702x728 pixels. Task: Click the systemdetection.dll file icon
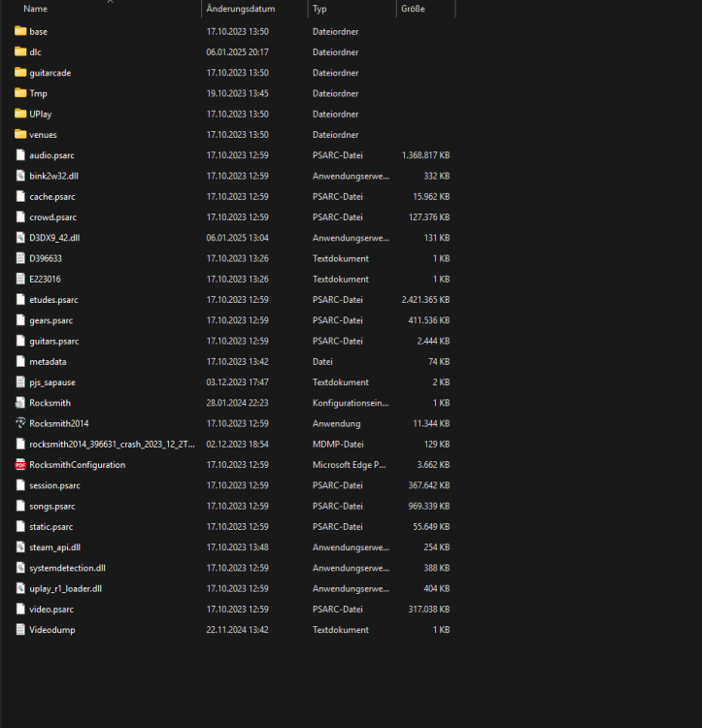pos(20,568)
